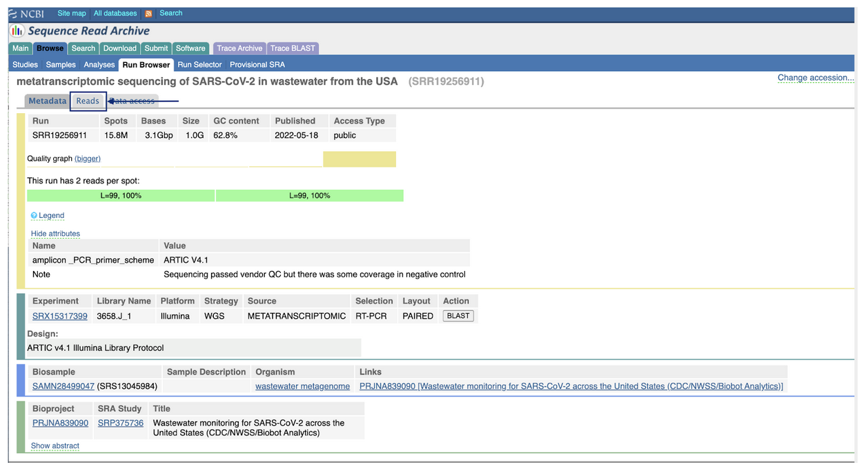Image resolution: width=868 pixels, height=476 pixels.
Task: Switch to the Metadata tab
Action: coord(47,101)
